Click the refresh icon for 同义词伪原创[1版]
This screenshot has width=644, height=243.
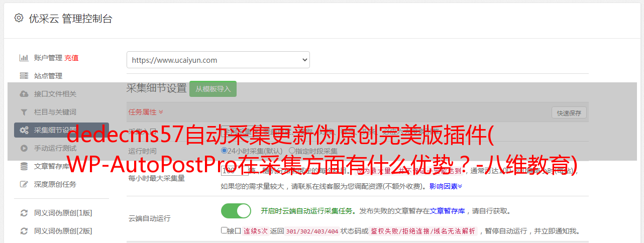click(x=24, y=213)
